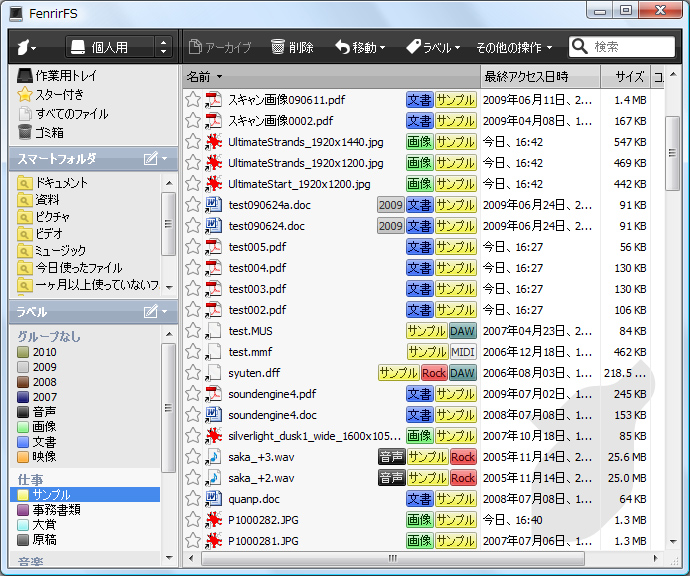The width and height of the screenshot is (690, 576).
Task: Click the image icon of UltimateStart_1920x1200.jpg
Action: (213, 184)
